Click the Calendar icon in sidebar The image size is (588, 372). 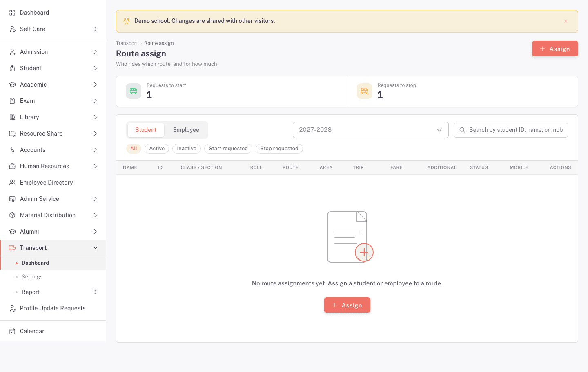pyautogui.click(x=12, y=331)
